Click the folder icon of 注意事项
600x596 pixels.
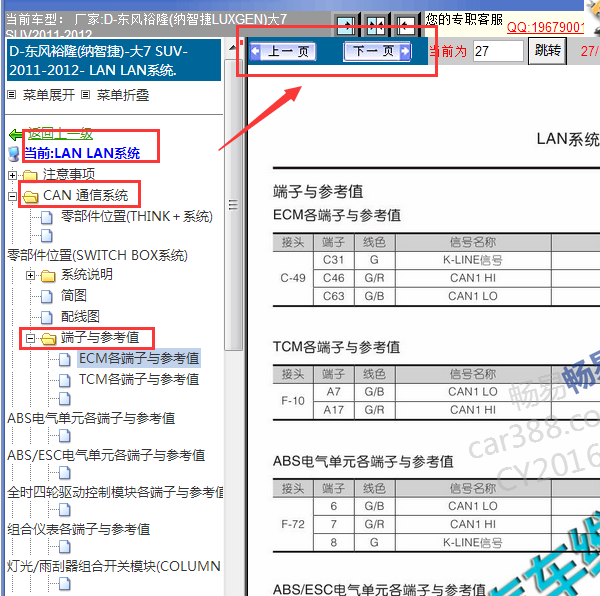click(30, 176)
